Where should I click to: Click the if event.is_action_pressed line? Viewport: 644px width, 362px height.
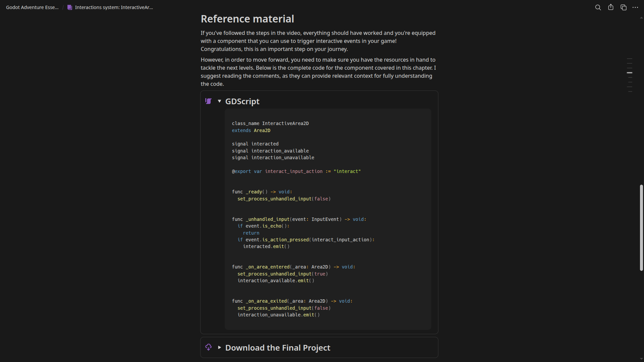click(306, 240)
